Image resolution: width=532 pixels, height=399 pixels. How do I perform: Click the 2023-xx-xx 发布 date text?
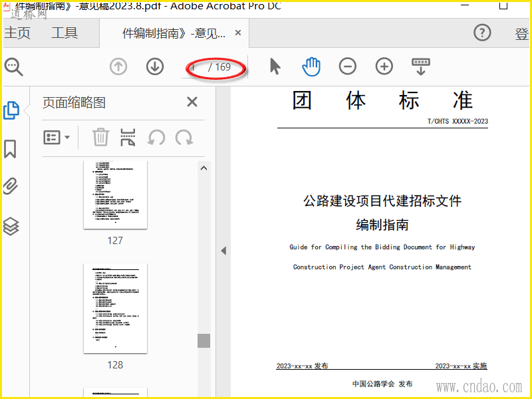pos(303,366)
